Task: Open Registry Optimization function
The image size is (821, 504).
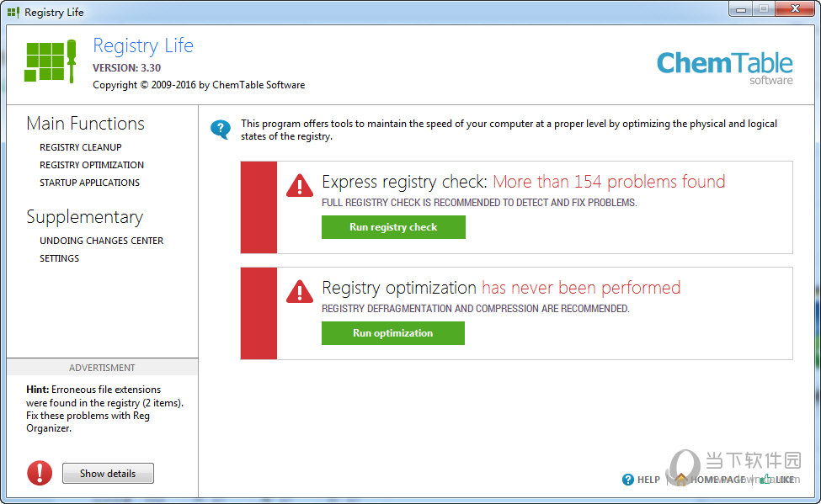Action: coord(92,165)
